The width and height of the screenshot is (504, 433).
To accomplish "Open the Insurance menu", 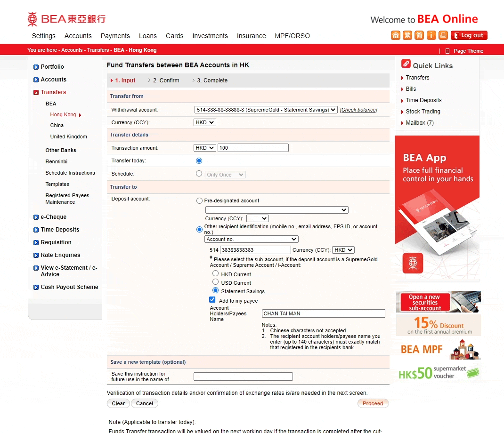I will (252, 36).
